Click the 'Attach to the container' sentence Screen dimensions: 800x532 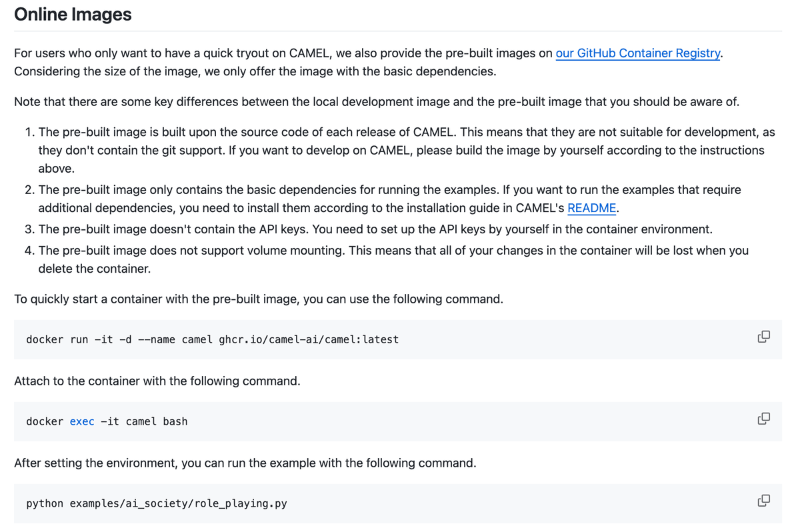tap(157, 381)
